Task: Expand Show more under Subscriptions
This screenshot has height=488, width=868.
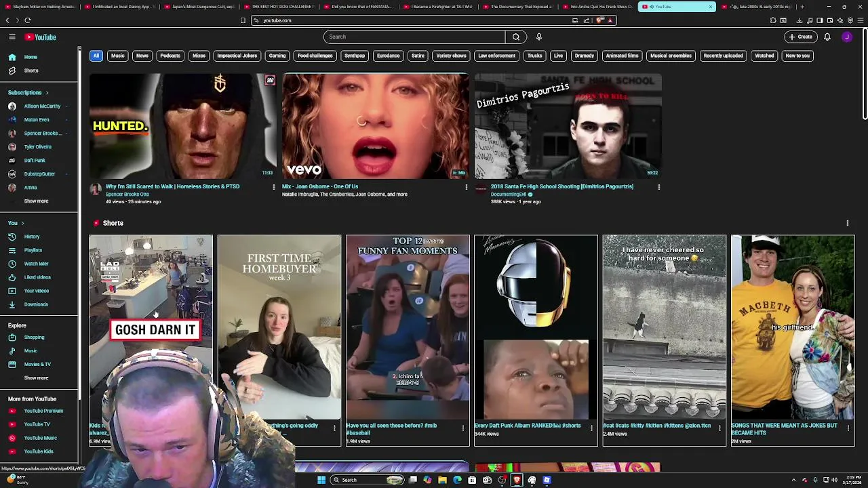Action: (x=37, y=201)
